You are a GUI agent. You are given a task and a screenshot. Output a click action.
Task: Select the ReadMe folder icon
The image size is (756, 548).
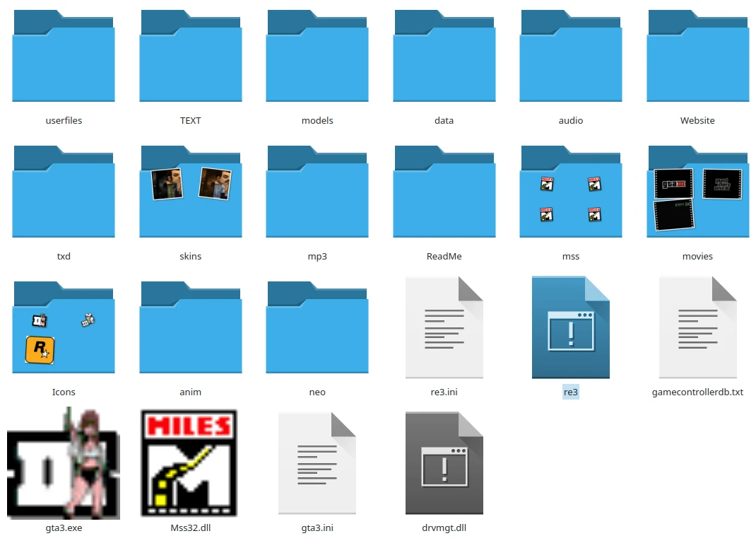point(444,192)
